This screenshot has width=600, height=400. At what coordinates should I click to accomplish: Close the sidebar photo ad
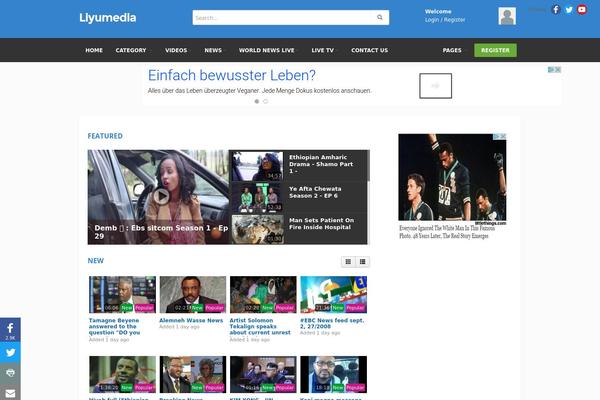(503, 136)
